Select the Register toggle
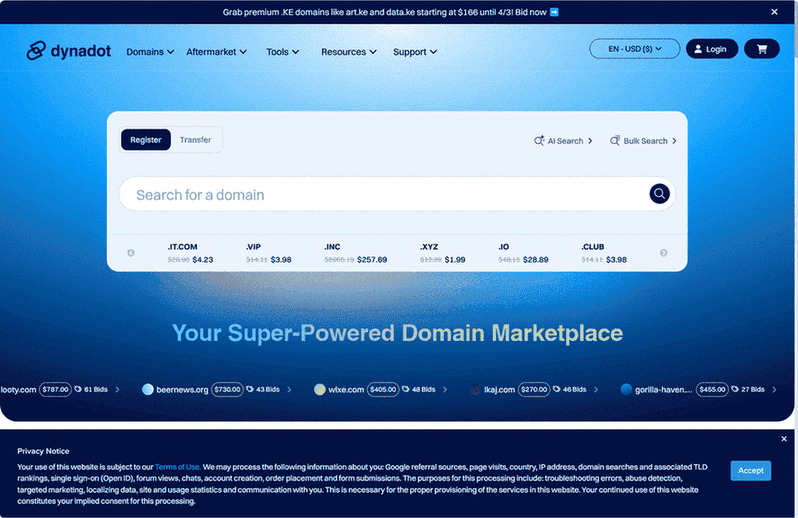Screen dimensions: 798x518 coord(146,140)
